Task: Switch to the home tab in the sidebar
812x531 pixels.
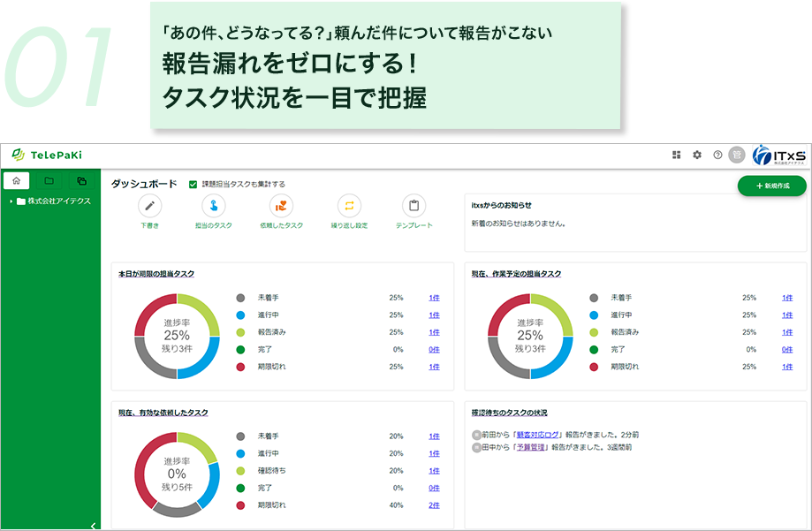Action: (16, 179)
